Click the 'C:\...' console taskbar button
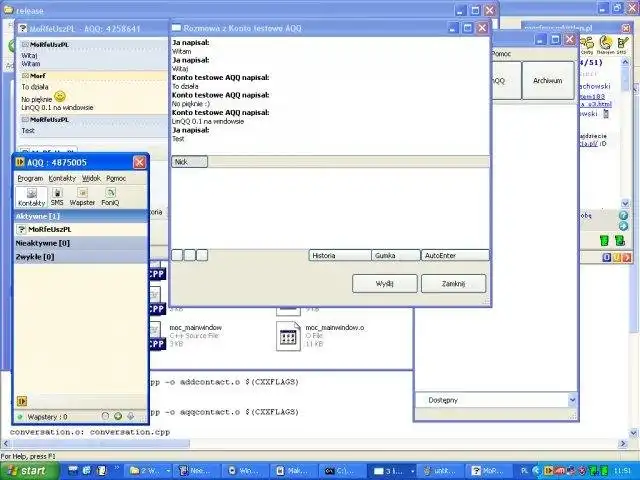 pyautogui.click(x=341, y=471)
